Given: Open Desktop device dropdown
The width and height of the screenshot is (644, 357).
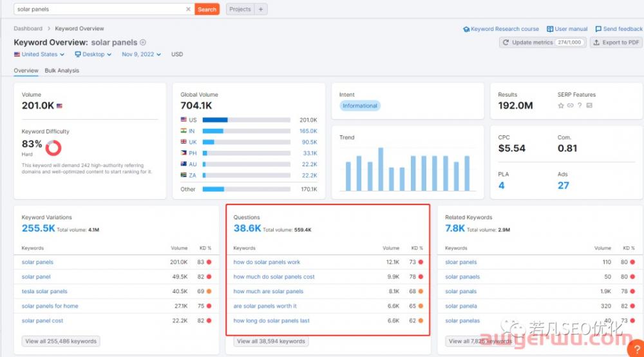Looking at the screenshot, I should click(93, 54).
